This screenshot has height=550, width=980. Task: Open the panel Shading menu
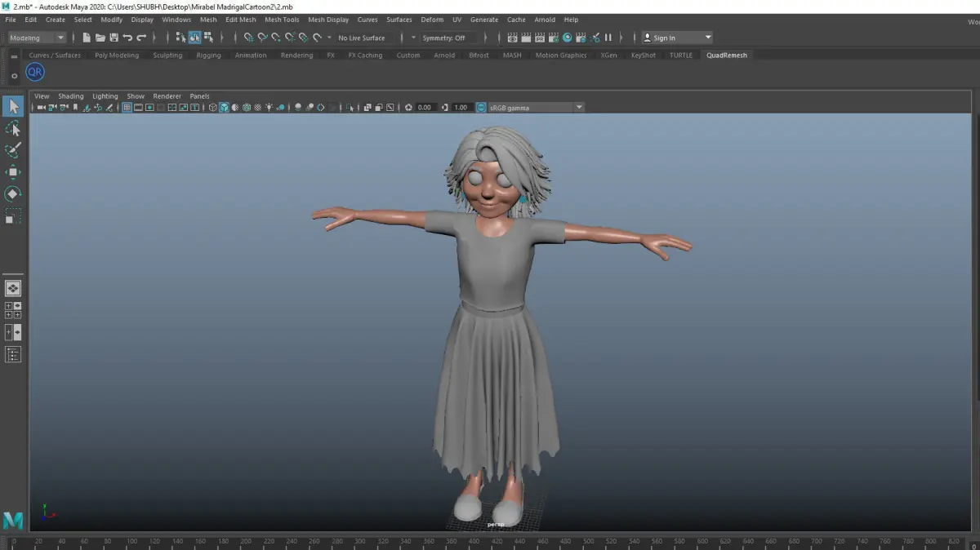[x=70, y=96]
